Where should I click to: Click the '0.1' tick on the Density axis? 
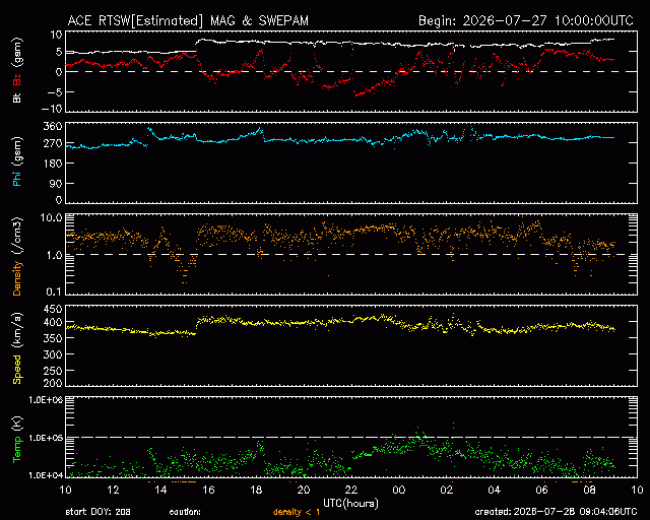[x=54, y=292]
